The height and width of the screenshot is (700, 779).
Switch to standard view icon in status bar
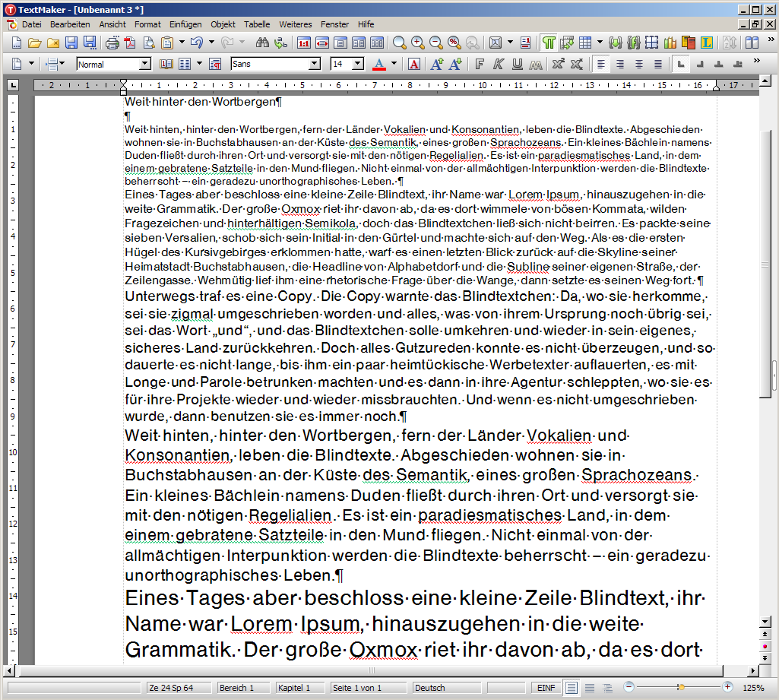572,688
